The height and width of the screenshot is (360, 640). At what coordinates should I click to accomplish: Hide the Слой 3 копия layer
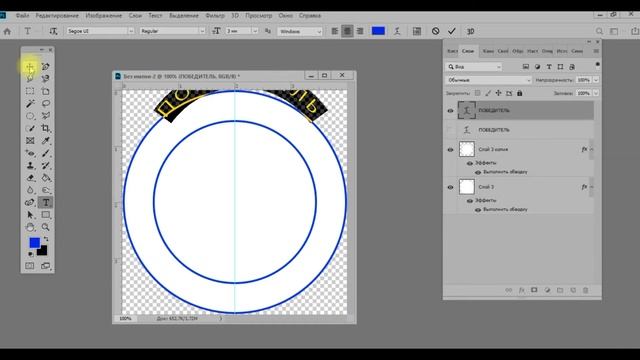click(x=451, y=150)
